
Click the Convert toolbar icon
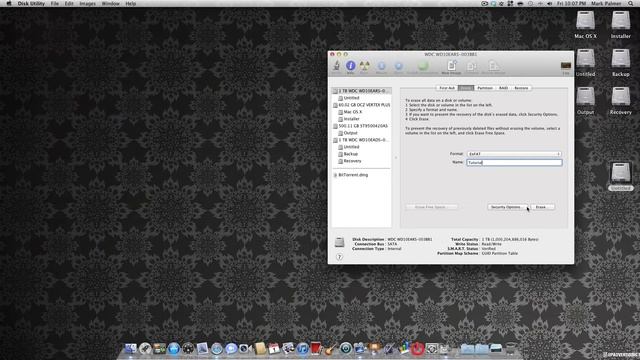tap(471, 66)
